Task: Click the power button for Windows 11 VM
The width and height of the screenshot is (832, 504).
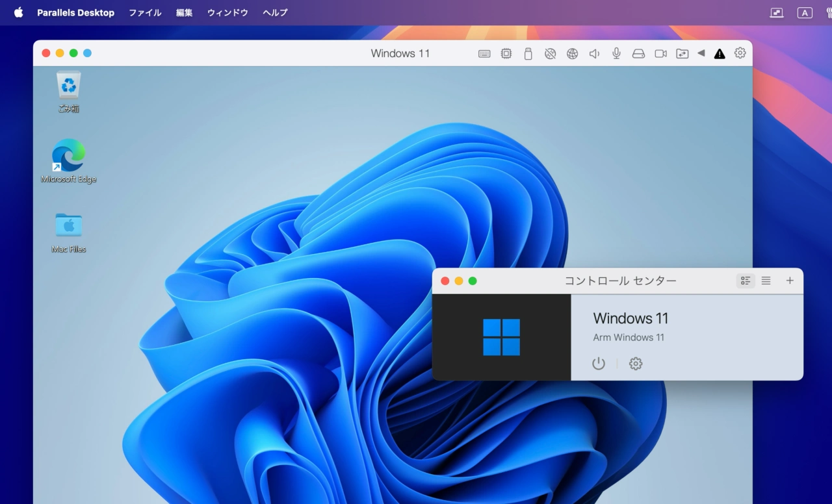Action: pos(597,364)
